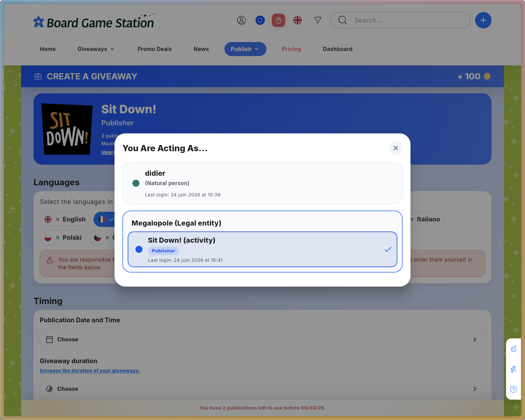Open Promo Deals page

(155, 49)
